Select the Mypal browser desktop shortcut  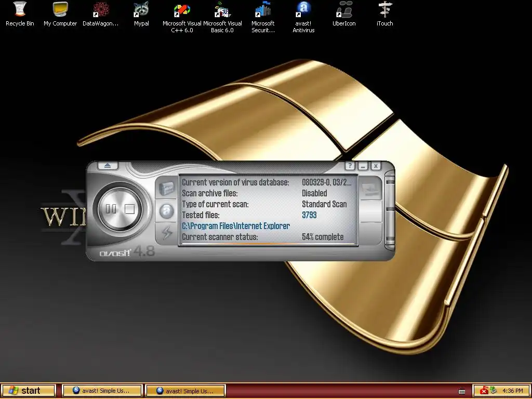click(x=141, y=14)
